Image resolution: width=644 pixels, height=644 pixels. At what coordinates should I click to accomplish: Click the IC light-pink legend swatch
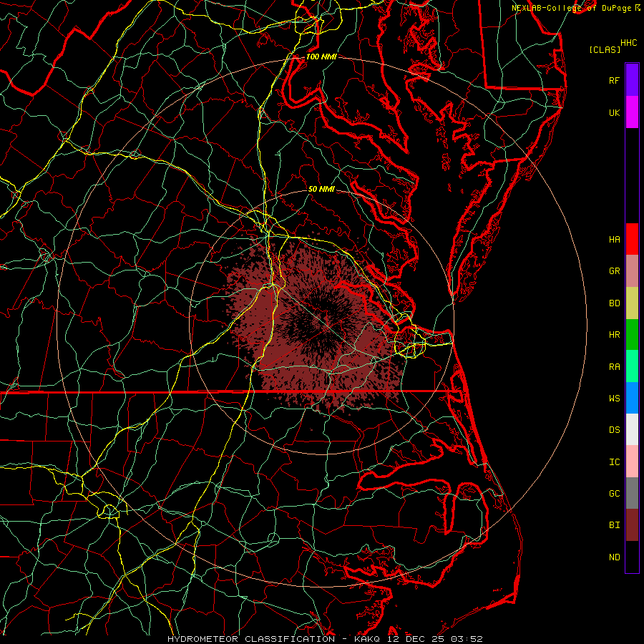(632, 462)
